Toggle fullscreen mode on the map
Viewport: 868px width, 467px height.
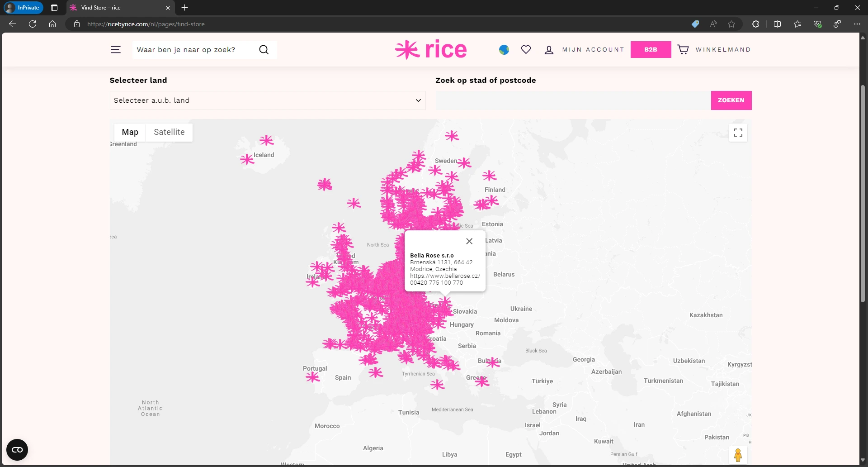(738, 133)
